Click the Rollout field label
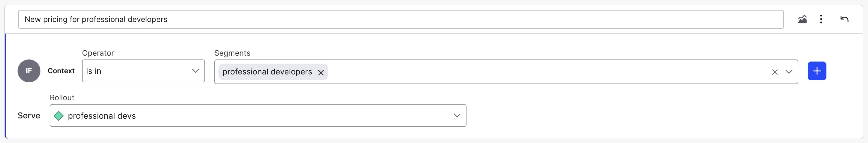The image size is (868, 143). coord(62,98)
